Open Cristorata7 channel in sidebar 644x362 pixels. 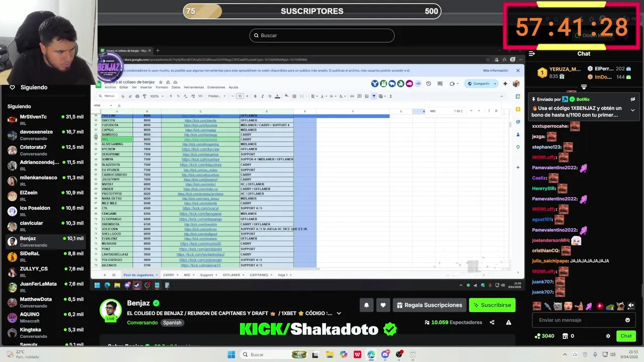(45, 150)
